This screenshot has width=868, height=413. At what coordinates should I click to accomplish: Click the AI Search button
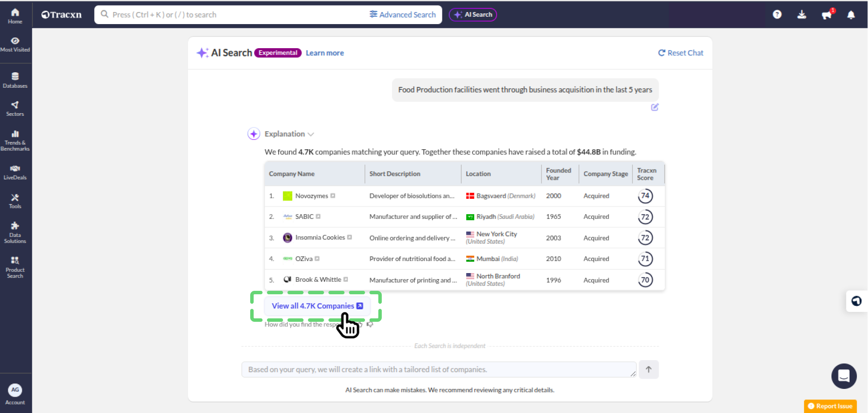(x=472, y=15)
